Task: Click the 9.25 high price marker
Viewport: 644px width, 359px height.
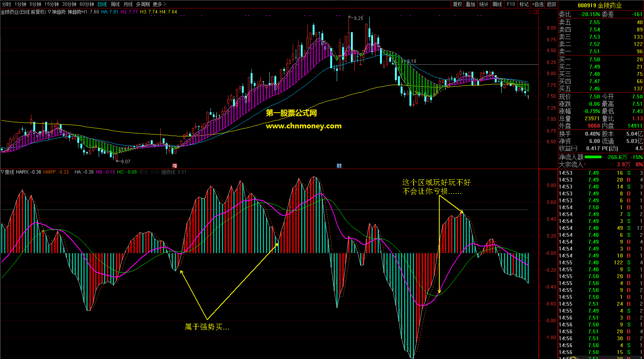Action: [x=356, y=18]
